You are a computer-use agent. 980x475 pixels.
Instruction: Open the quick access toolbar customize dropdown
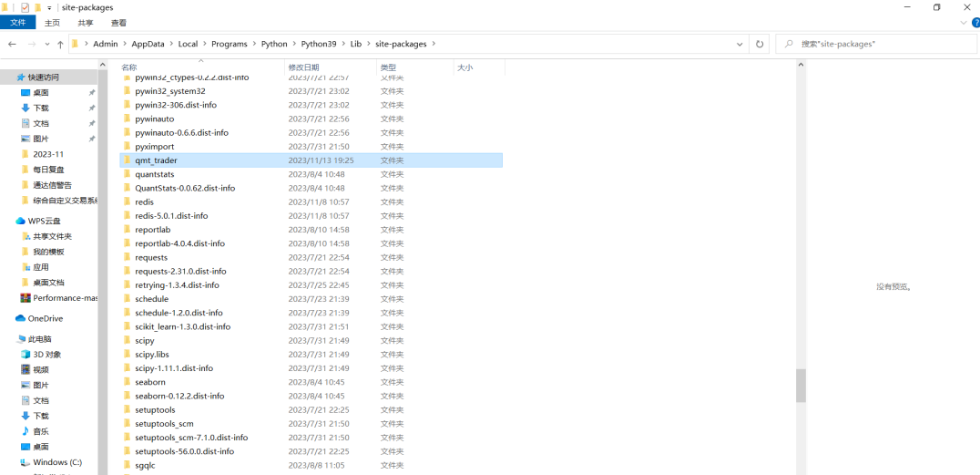point(49,7)
